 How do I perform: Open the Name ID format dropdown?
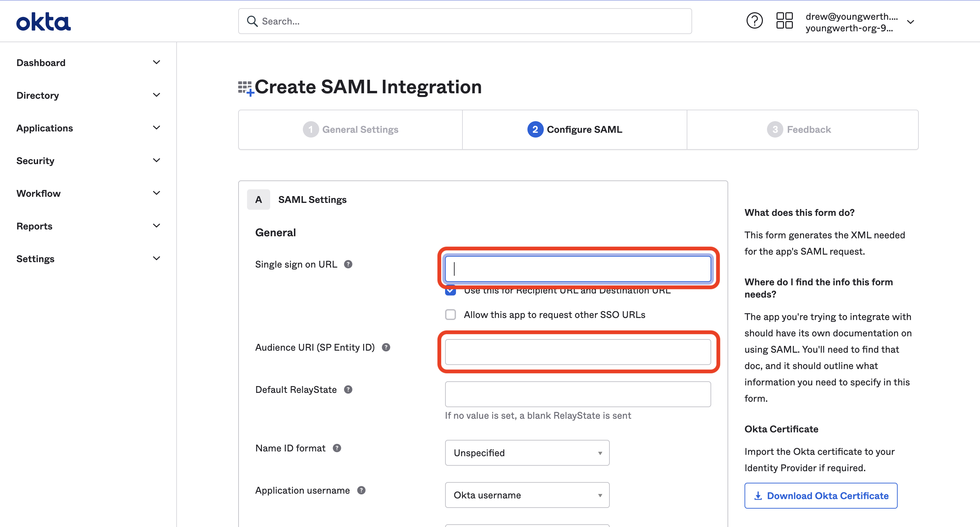click(527, 452)
